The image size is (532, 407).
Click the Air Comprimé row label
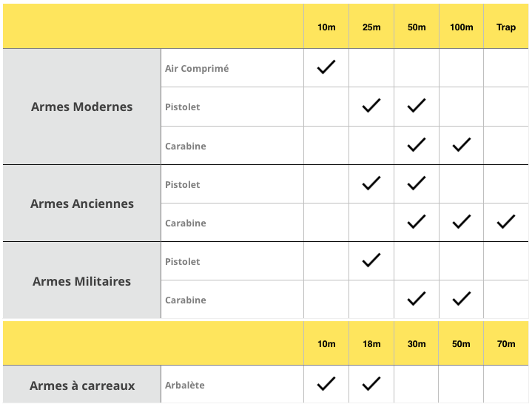pos(197,68)
